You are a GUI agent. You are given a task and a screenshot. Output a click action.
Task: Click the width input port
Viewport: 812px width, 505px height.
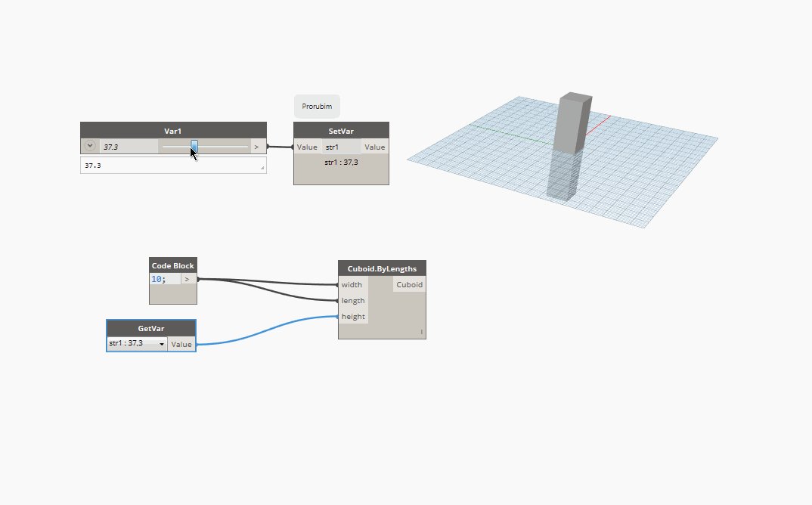point(352,284)
